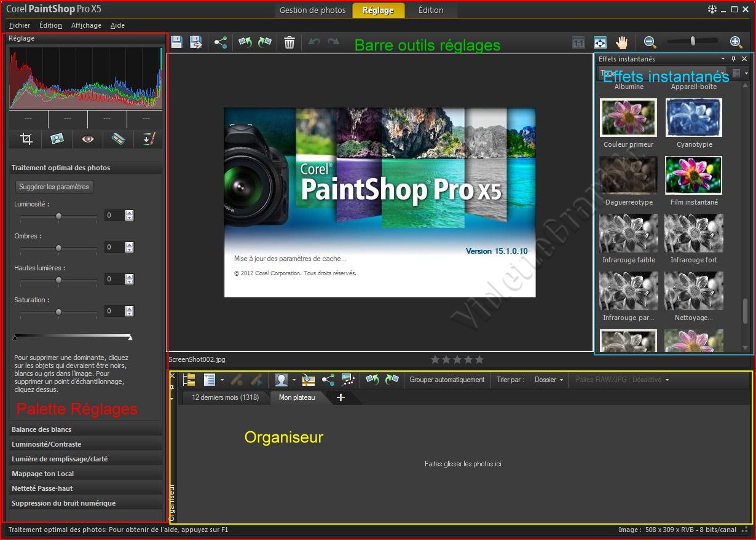
Task: Open the Trier par Dossier dropdown
Action: 549,380
